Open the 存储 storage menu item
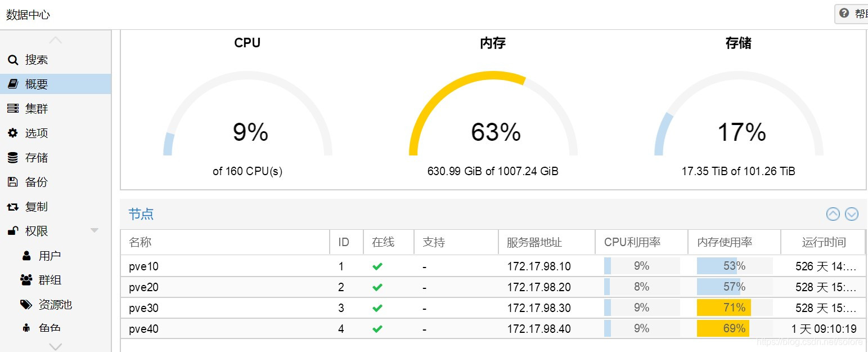868x352 pixels. 55,158
